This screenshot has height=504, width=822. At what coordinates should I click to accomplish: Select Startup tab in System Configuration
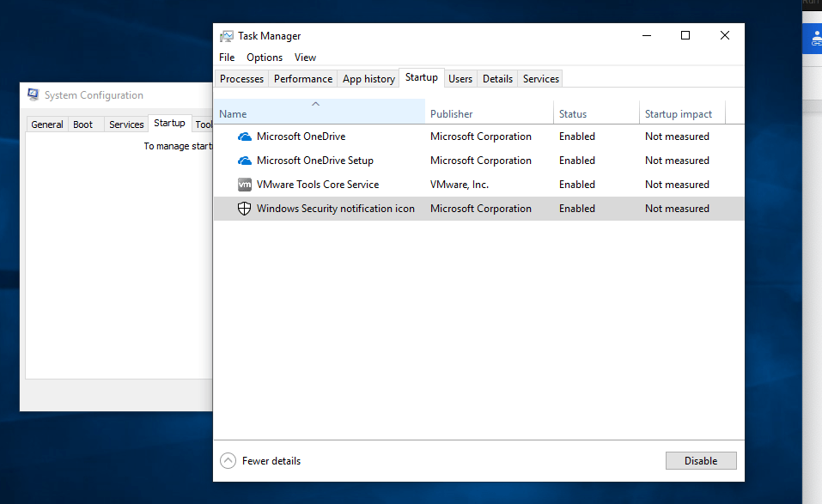click(169, 123)
